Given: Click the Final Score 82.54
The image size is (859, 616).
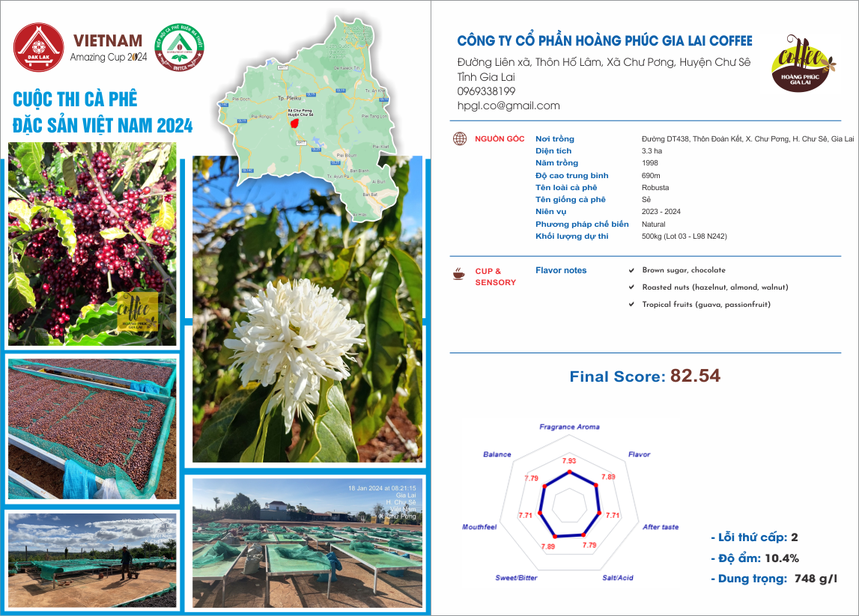Looking at the screenshot, I should (645, 376).
